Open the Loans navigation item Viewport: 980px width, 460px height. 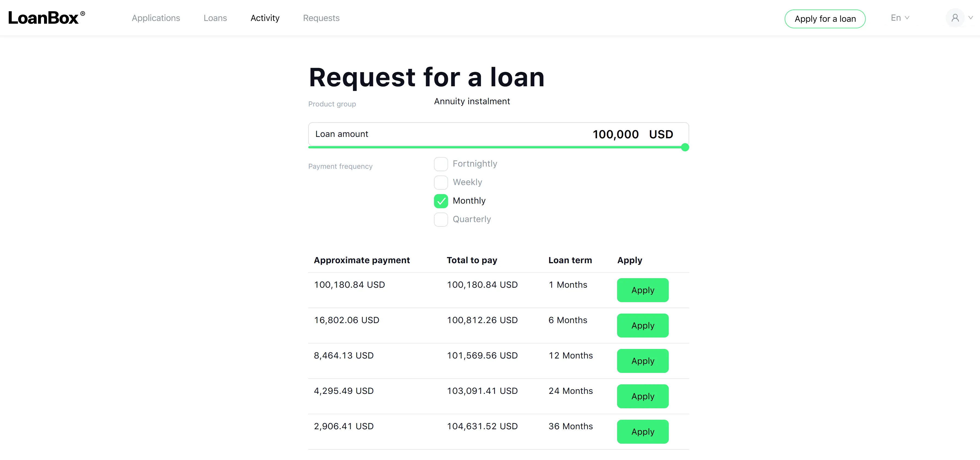(x=215, y=18)
